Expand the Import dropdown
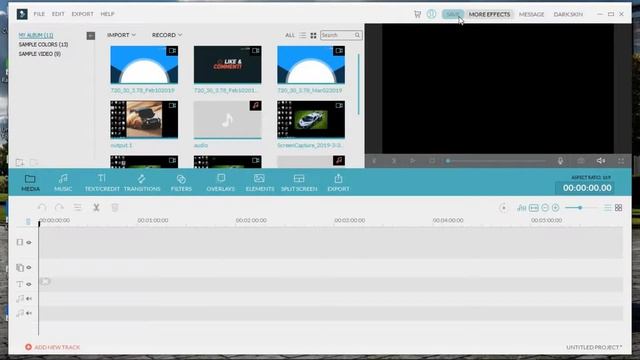Image resolution: width=640 pixels, height=360 pixels. pyautogui.click(x=121, y=35)
